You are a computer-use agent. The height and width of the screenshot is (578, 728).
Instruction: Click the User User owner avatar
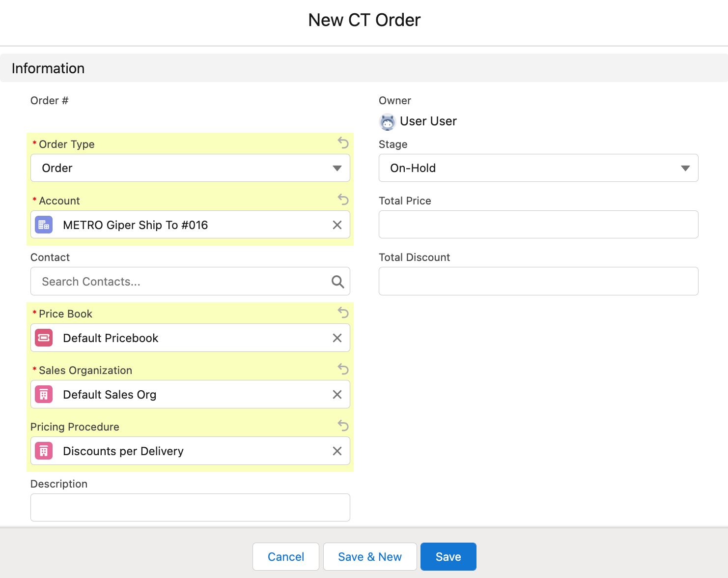coord(388,121)
